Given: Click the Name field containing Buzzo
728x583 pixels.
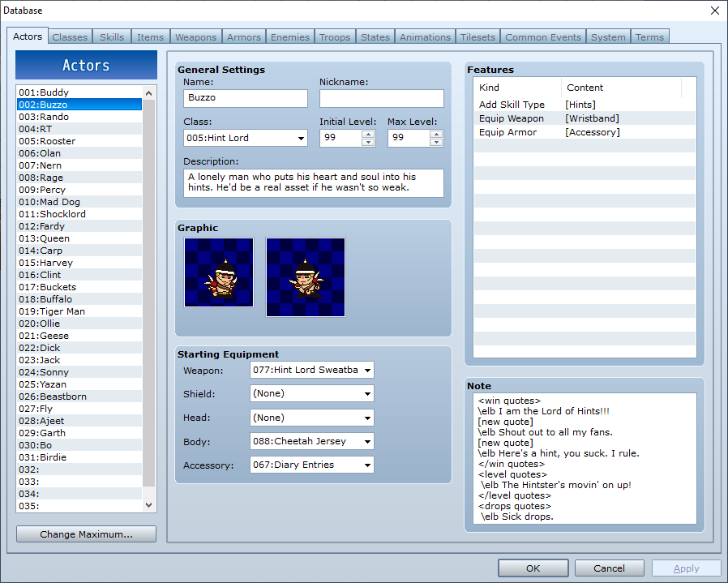Looking at the screenshot, I should click(x=245, y=98).
